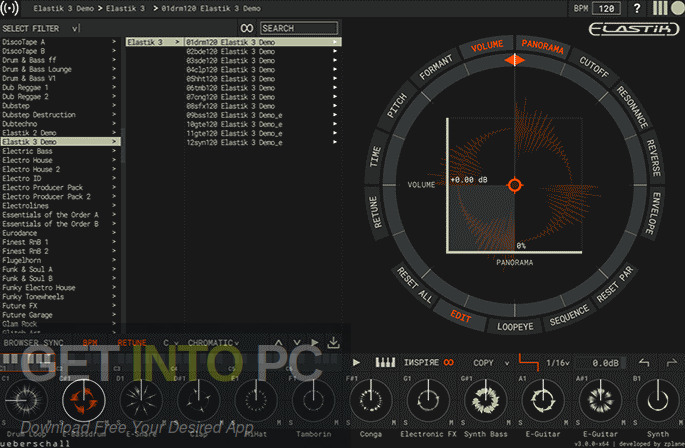This screenshot has height=448, width=685.
Task: Go to previous sample with up arrow
Action: (x=278, y=343)
